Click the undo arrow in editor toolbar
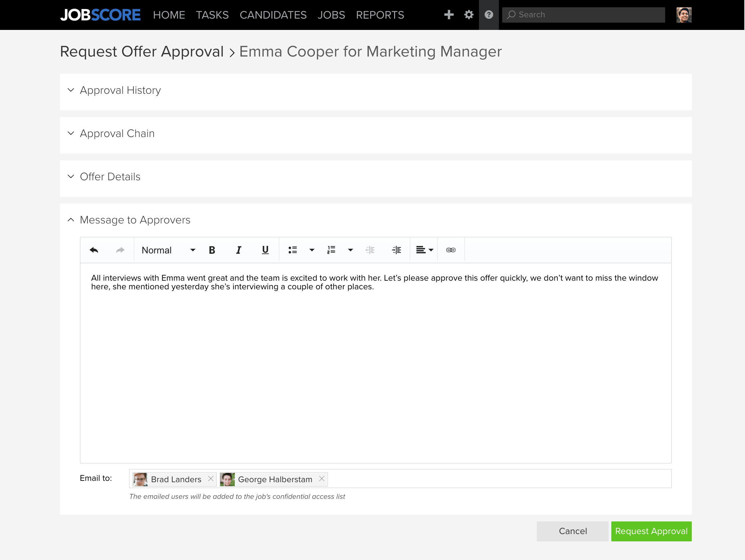Image resolution: width=745 pixels, height=560 pixels. [94, 250]
